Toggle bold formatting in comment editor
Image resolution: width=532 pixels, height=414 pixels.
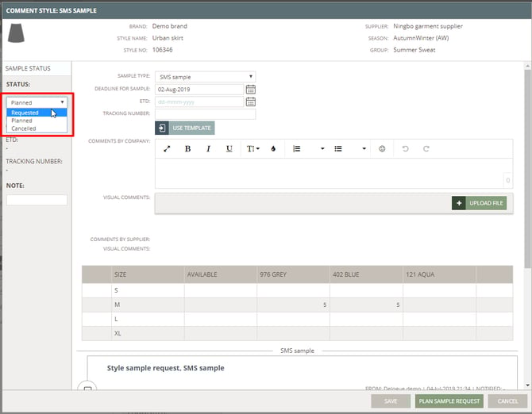click(x=187, y=148)
